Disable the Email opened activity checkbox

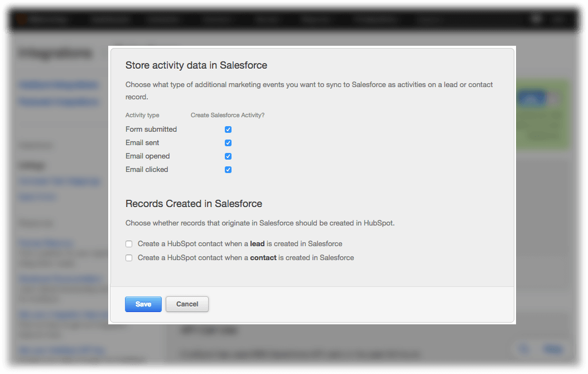point(228,156)
